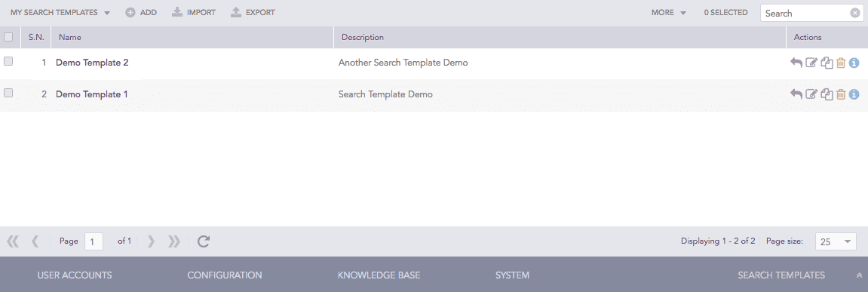Open the Demo Template 1 link
Viewport: 868px width, 292px height.
coord(92,94)
